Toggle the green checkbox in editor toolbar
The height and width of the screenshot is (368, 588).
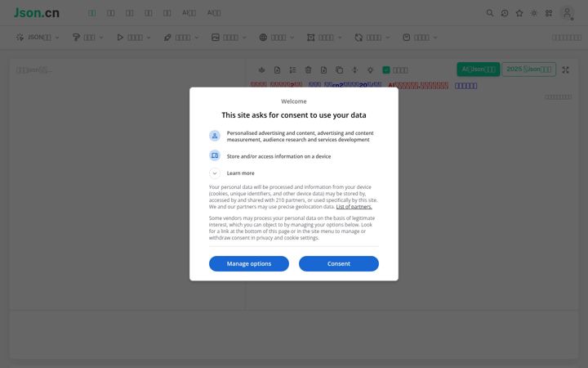point(385,70)
